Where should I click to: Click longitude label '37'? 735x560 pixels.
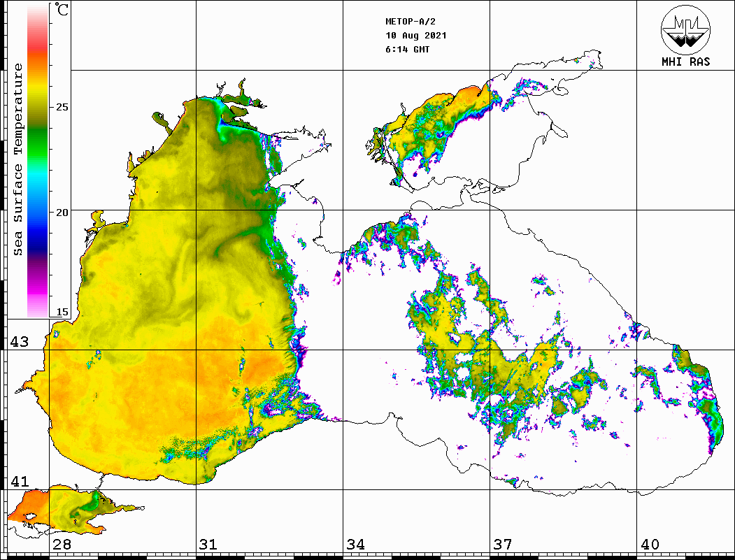tap(503, 544)
